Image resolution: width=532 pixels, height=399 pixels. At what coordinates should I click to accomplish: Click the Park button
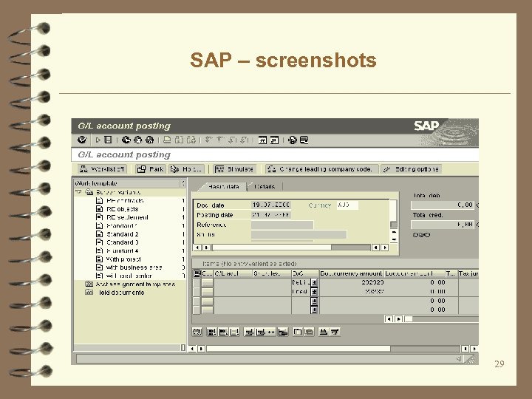coord(150,169)
